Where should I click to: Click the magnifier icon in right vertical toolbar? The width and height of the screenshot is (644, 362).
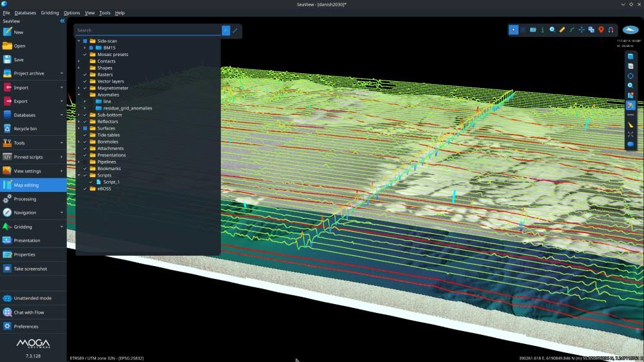click(630, 86)
